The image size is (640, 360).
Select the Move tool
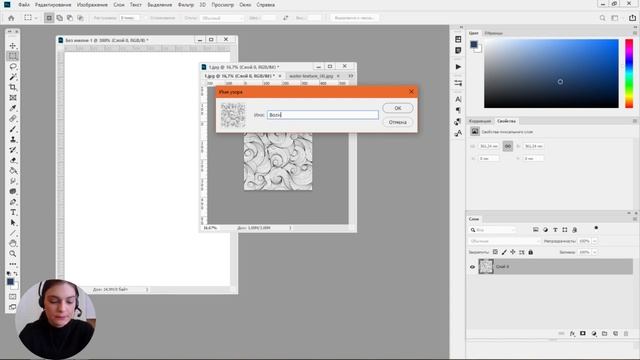tap(13, 46)
